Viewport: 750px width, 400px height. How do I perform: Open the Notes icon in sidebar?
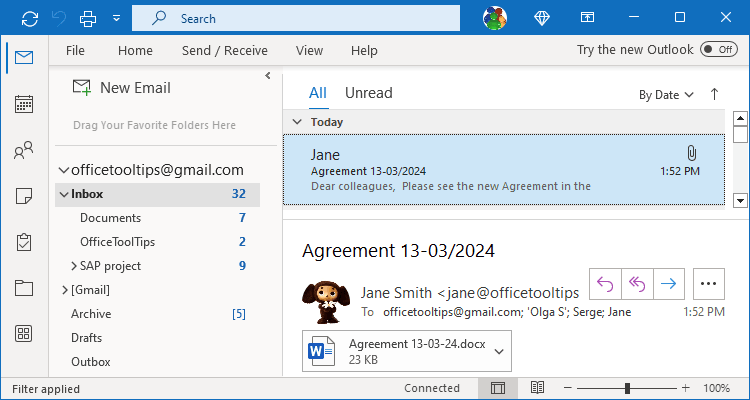tap(24, 196)
